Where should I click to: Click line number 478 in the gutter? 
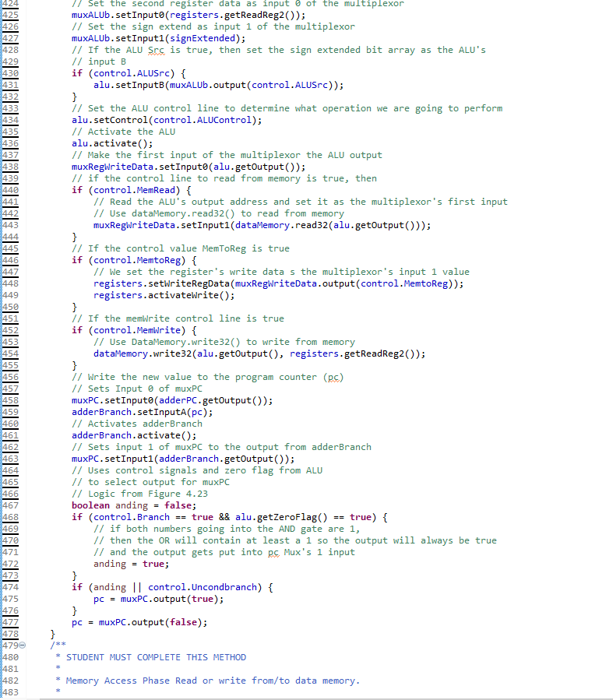point(10,634)
